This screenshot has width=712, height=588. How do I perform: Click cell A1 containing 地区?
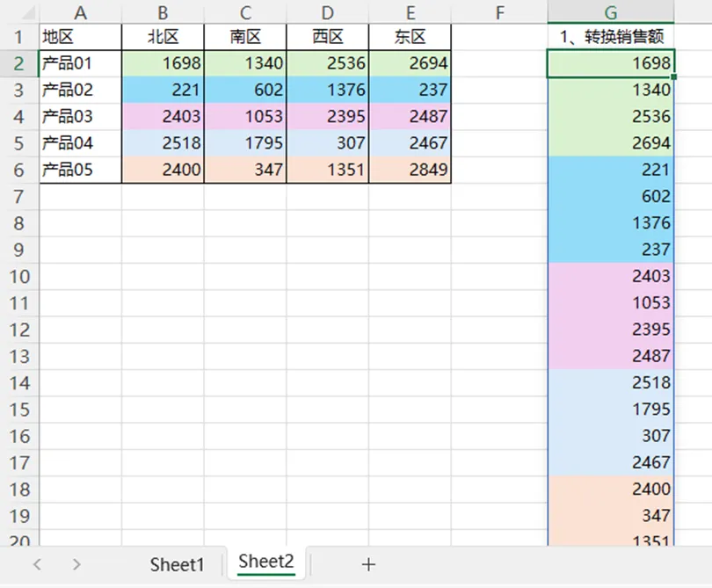(80, 37)
